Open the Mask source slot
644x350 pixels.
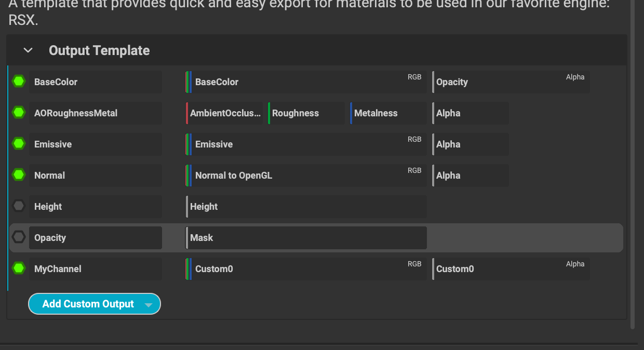[x=306, y=238]
